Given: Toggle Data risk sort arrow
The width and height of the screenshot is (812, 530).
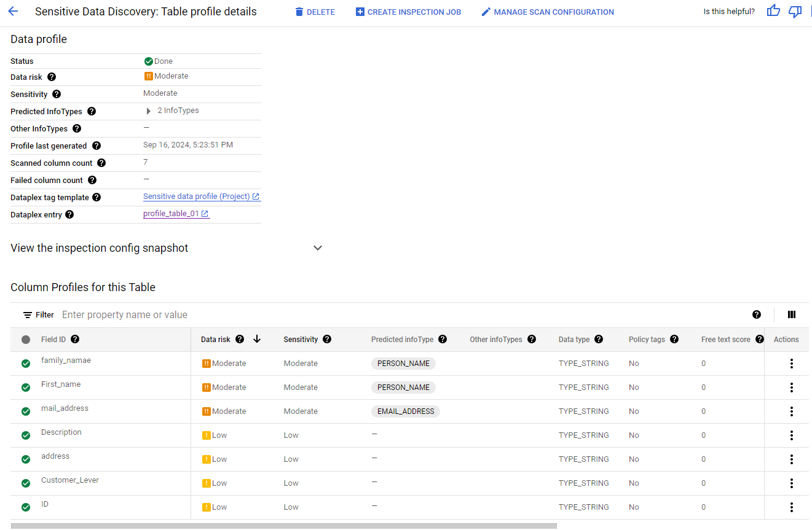Looking at the screenshot, I should pyautogui.click(x=257, y=339).
